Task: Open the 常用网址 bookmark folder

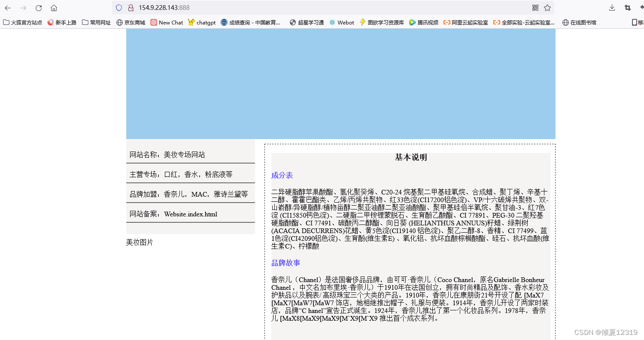Action: (x=97, y=22)
